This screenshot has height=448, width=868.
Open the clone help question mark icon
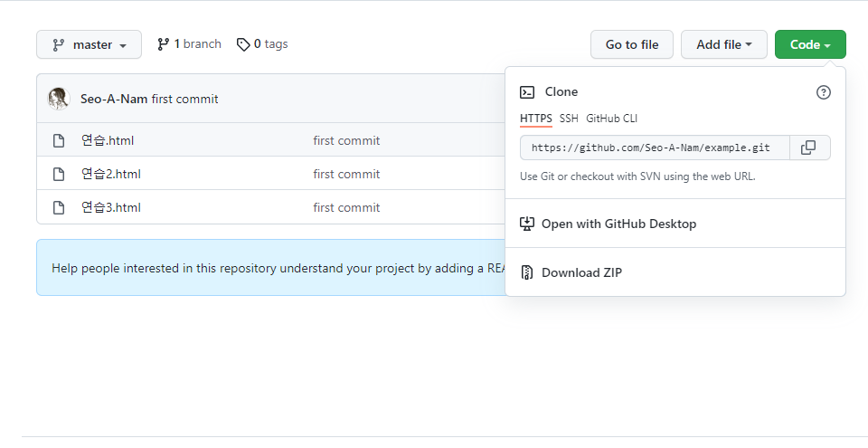(x=824, y=92)
